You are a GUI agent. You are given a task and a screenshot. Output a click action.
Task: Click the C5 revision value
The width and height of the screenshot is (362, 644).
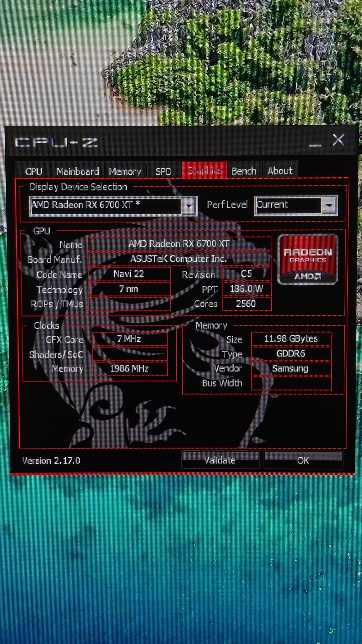tap(247, 274)
